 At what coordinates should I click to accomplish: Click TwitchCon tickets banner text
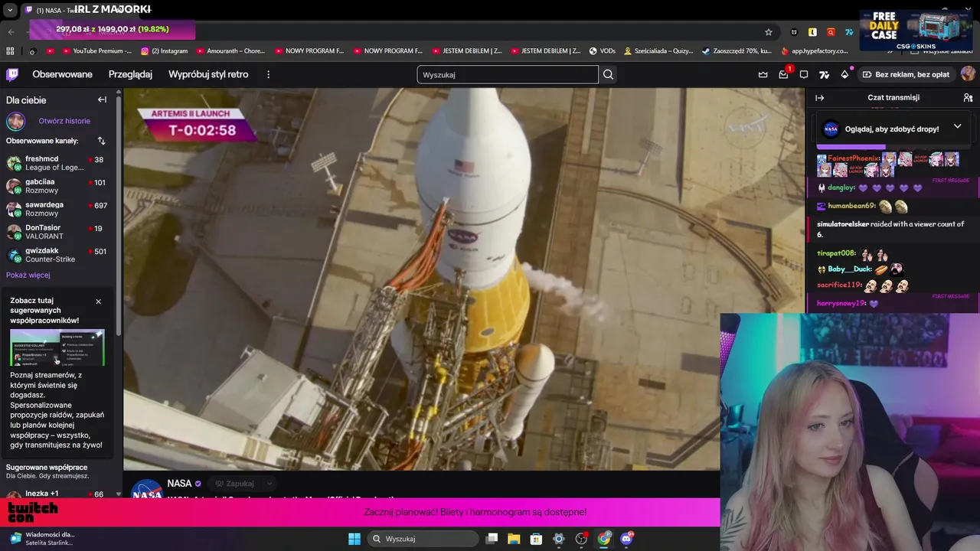point(475,512)
